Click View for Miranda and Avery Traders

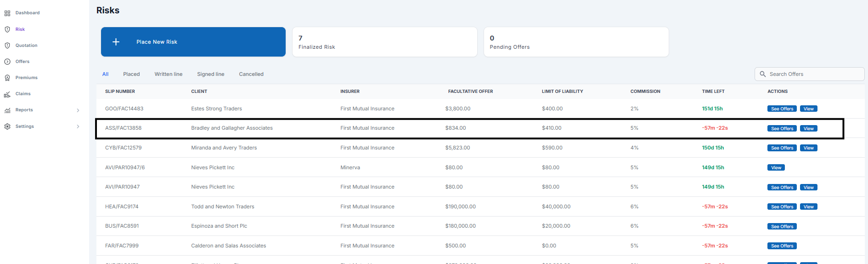808,148
